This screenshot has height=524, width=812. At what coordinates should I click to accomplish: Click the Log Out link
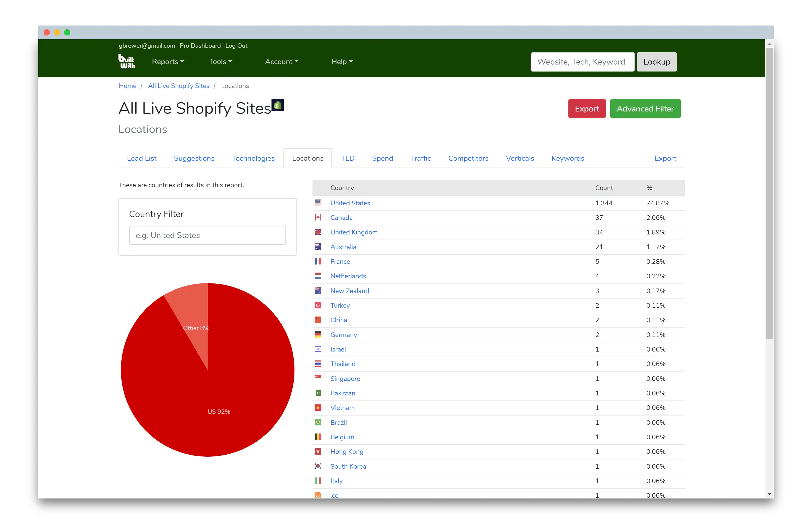pos(236,46)
